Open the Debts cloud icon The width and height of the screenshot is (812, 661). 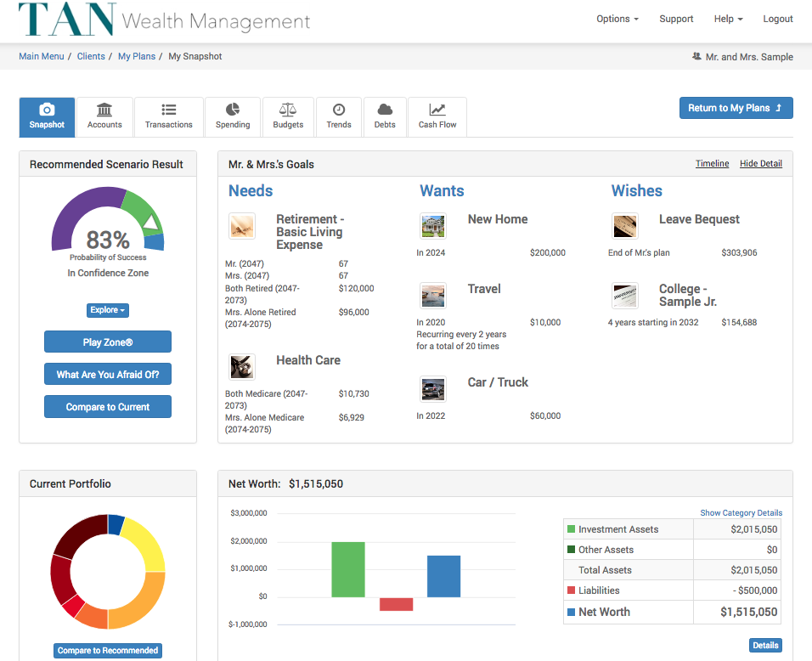pyautogui.click(x=385, y=111)
